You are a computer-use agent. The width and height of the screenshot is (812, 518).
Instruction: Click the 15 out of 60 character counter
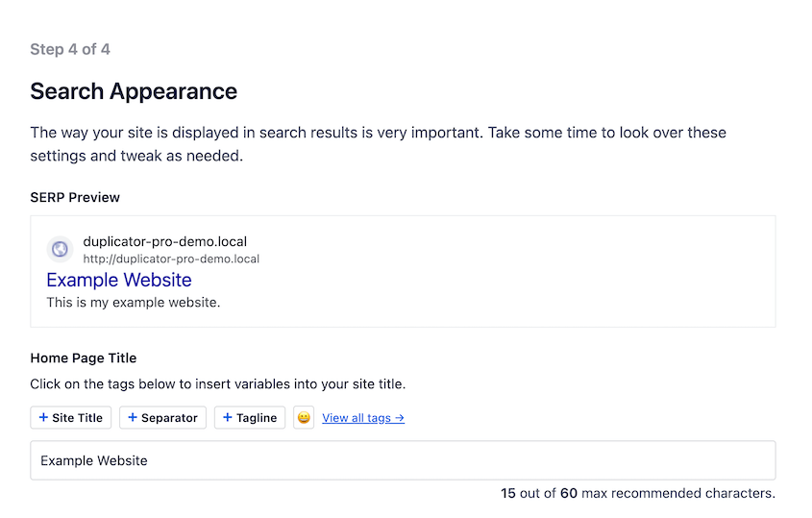pos(637,493)
